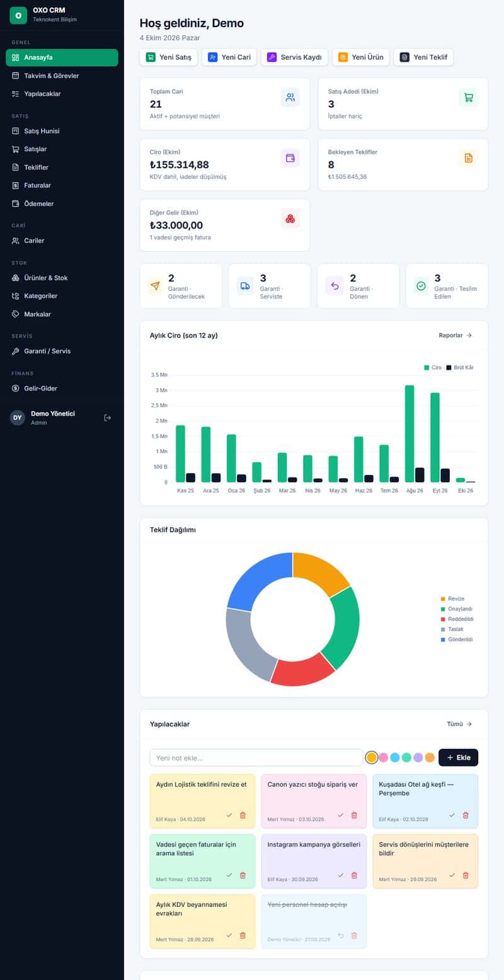The width and height of the screenshot is (504, 980).
Task: Click the Yeni Satış button
Action: coord(169,57)
